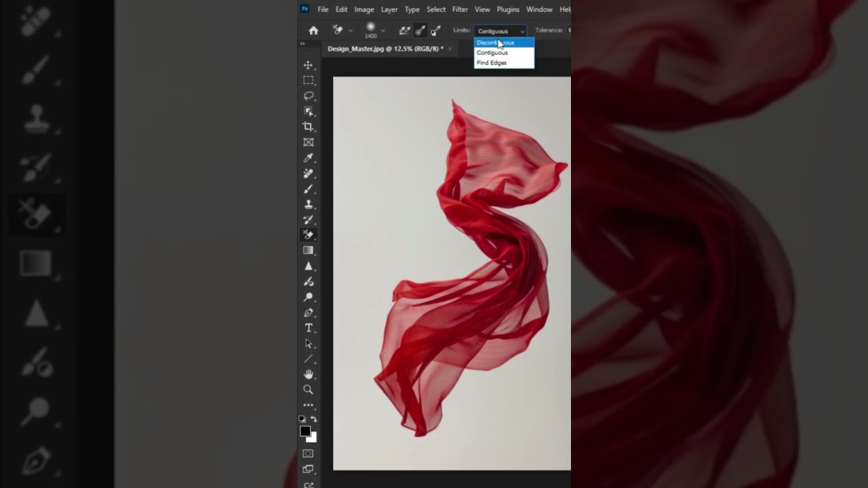Select the Zoom magnifier tool

309,390
